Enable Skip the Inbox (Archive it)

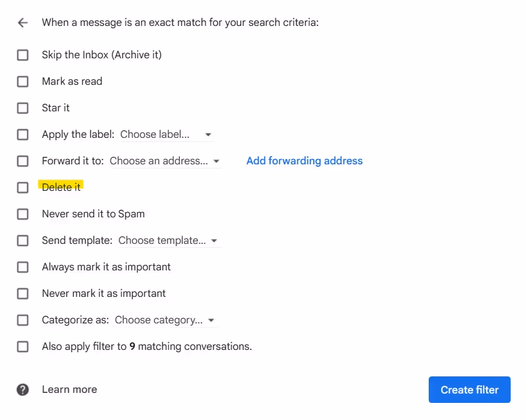[22, 55]
